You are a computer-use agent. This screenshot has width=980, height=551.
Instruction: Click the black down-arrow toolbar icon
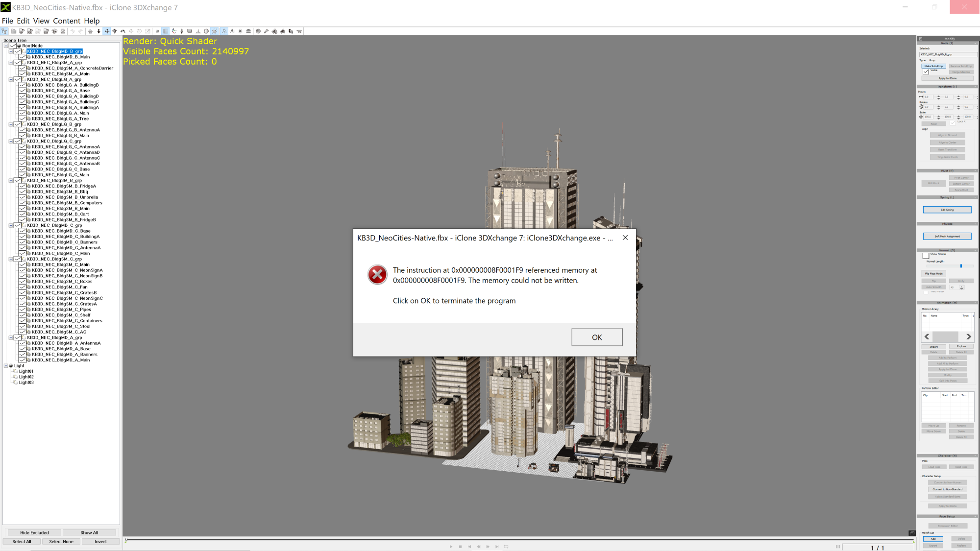[x=98, y=31]
